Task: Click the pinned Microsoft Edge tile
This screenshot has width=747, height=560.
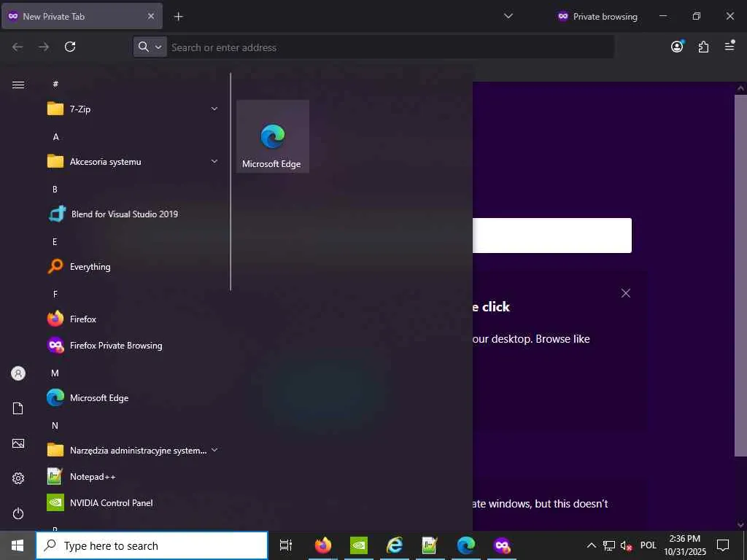Action: [x=273, y=136]
